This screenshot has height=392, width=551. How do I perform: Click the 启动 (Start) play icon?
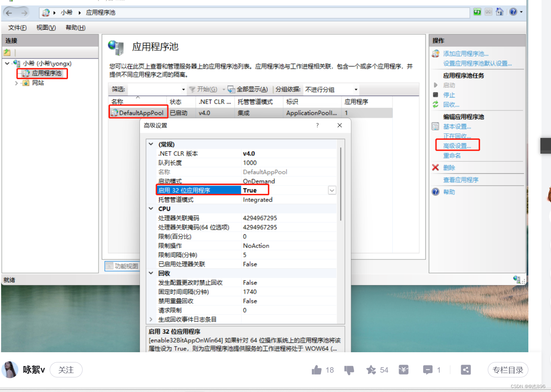(x=435, y=85)
